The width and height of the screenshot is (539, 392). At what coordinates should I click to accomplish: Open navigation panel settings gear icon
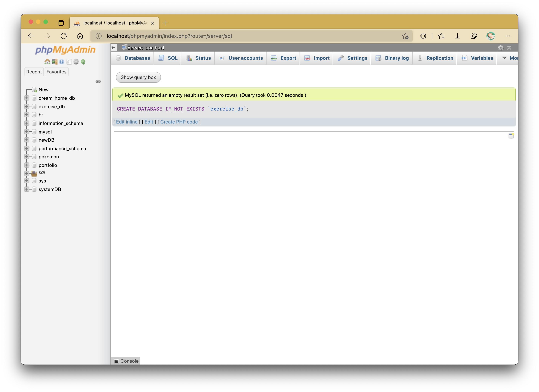tap(76, 62)
